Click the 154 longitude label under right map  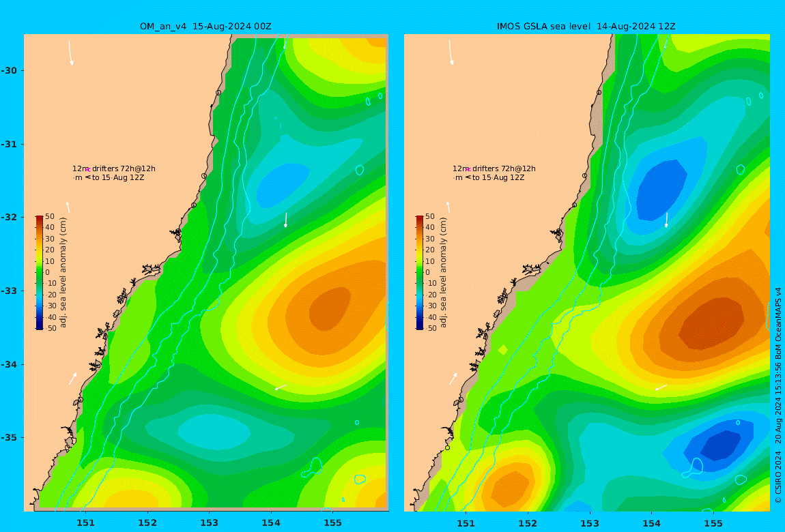[651, 523]
